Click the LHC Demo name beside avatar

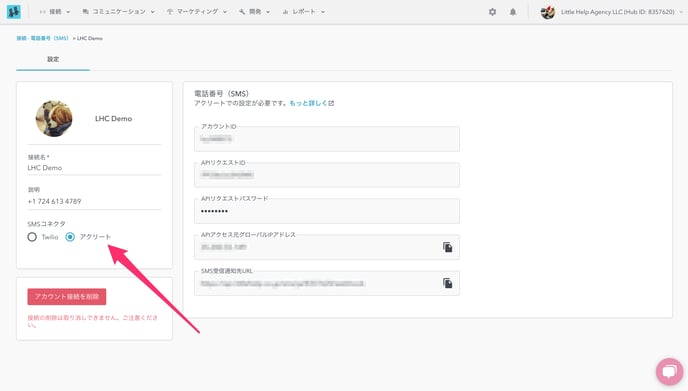point(113,118)
